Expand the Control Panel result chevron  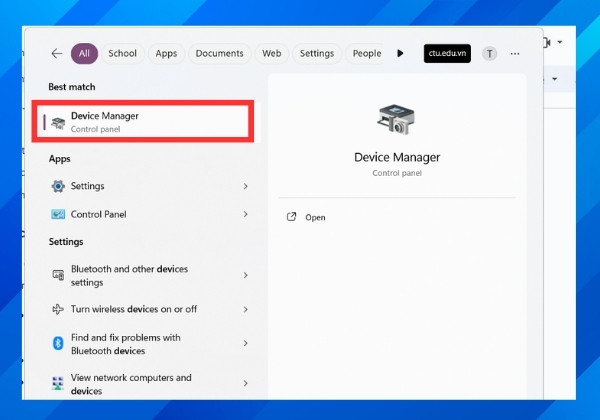point(246,214)
